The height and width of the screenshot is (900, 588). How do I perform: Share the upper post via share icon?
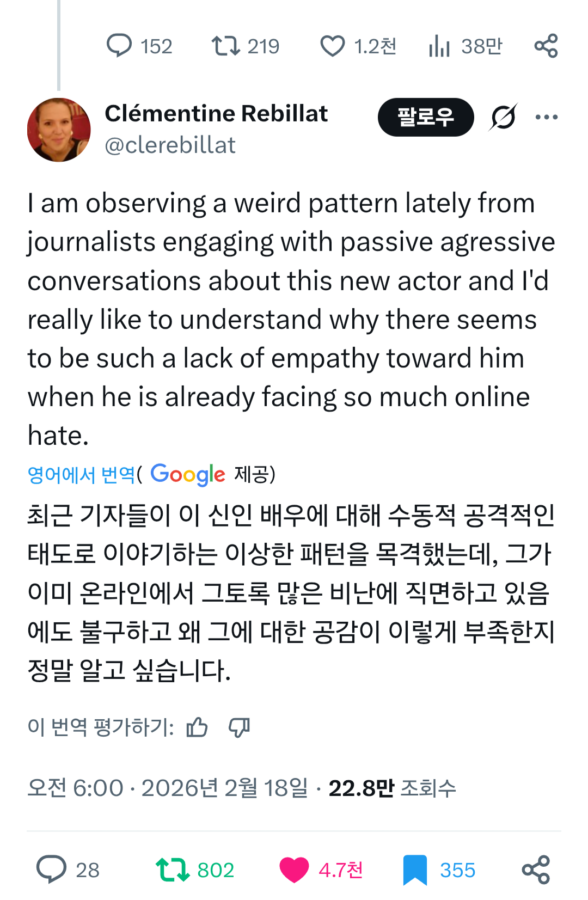click(546, 46)
